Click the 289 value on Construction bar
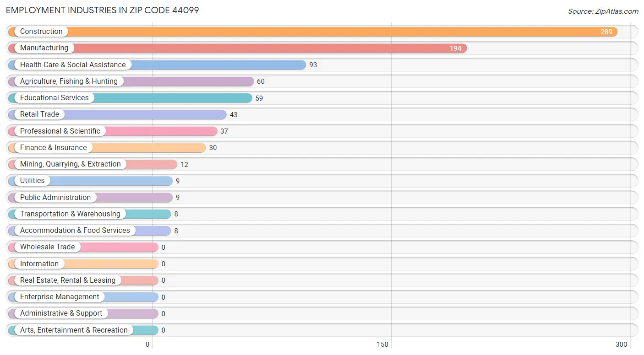 tap(606, 32)
